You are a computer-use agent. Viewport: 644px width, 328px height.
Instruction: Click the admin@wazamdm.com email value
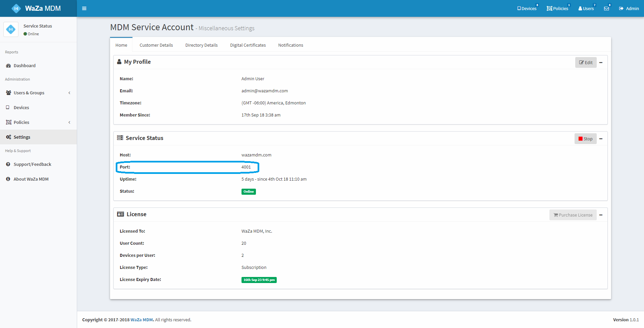pyautogui.click(x=265, y=91)
